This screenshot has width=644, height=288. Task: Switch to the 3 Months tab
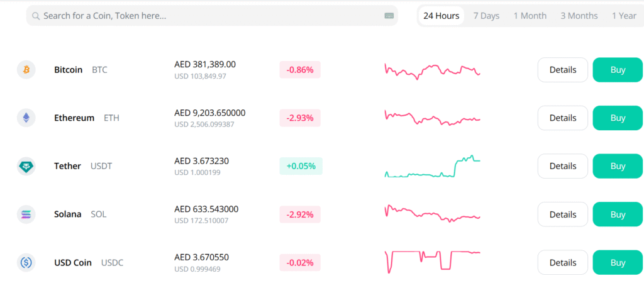[x=579, y=16]
